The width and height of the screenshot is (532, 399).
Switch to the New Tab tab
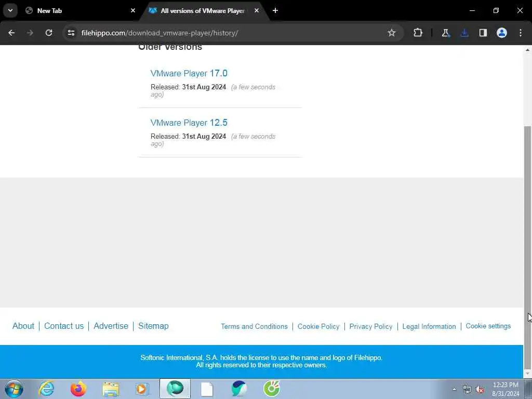79,10
